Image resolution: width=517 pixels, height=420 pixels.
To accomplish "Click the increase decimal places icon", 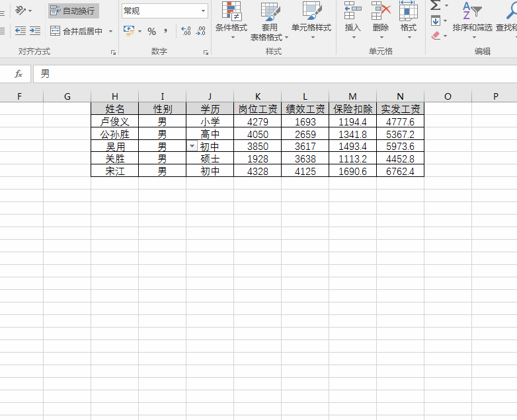I will coord(186,31).
